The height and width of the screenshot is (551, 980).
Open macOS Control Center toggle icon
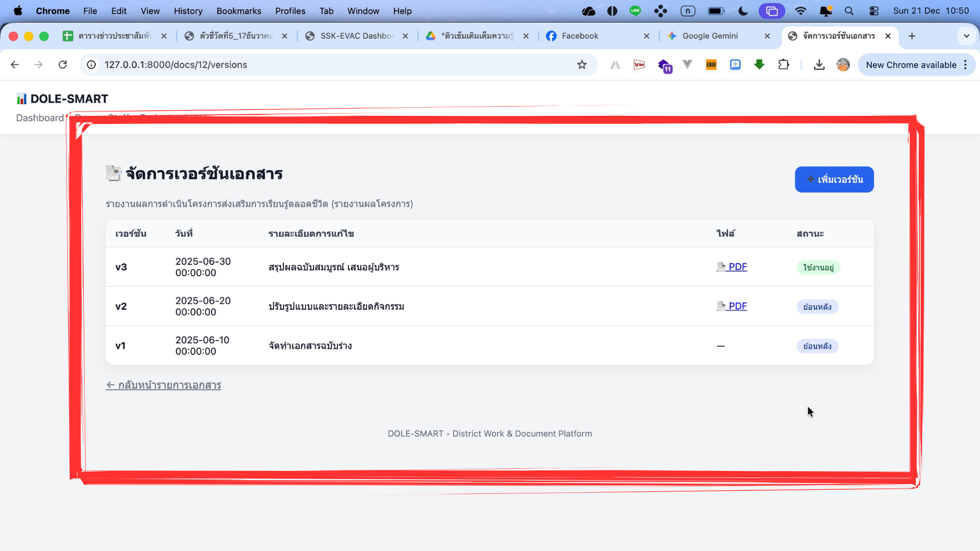pyautogui.click(x=874, y=11)
